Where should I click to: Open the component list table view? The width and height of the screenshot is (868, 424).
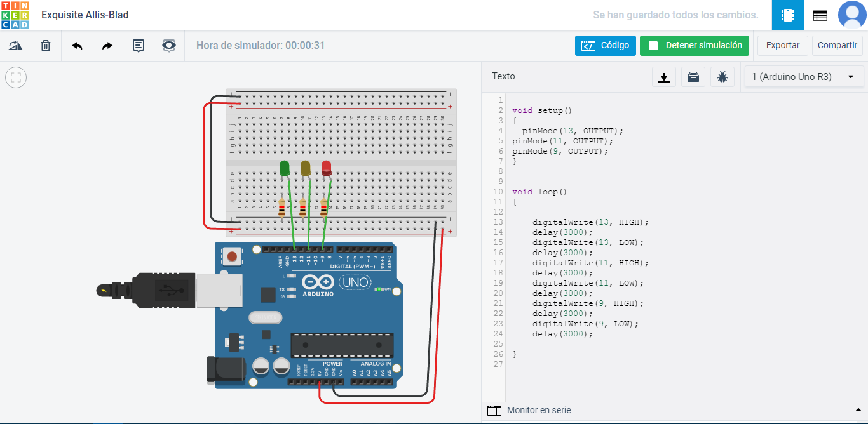click(820, 15)
